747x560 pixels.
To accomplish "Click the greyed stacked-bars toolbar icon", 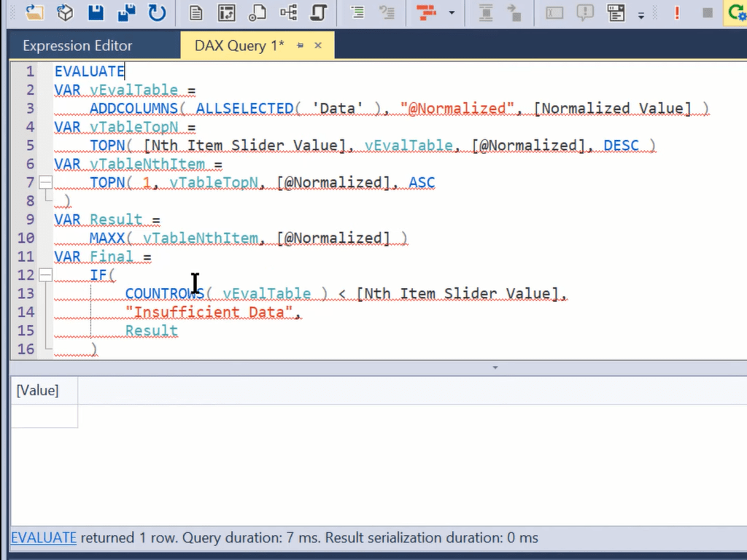I will (x=485, y=12).
